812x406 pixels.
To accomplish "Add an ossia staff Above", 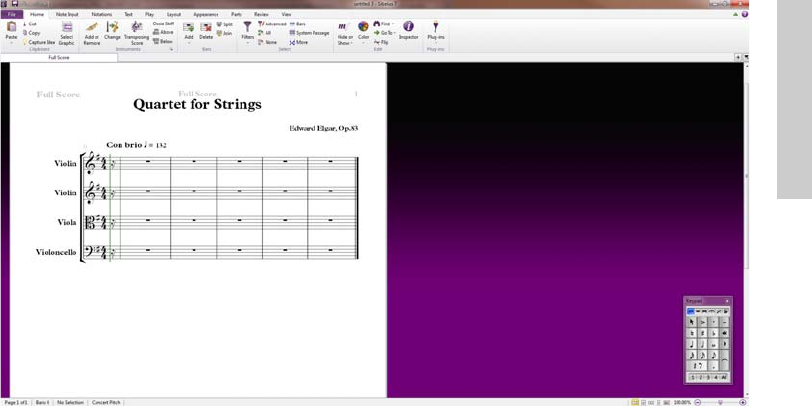I will point(163,32).
